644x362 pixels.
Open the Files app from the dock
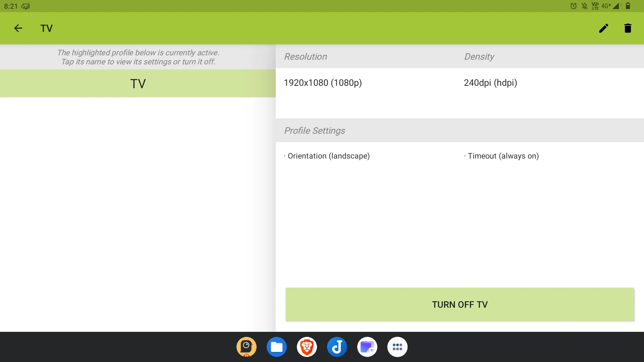(276, 347)
